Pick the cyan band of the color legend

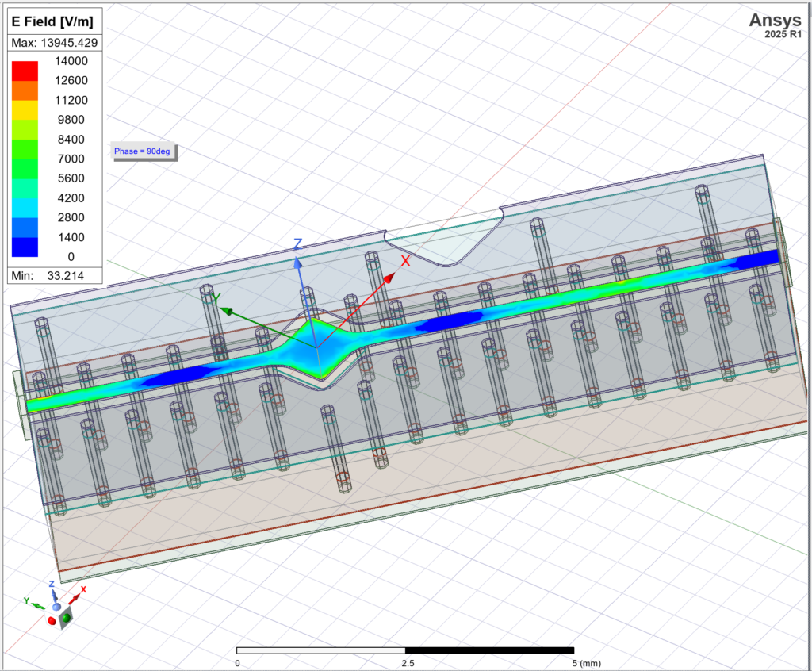click(25, 208)
